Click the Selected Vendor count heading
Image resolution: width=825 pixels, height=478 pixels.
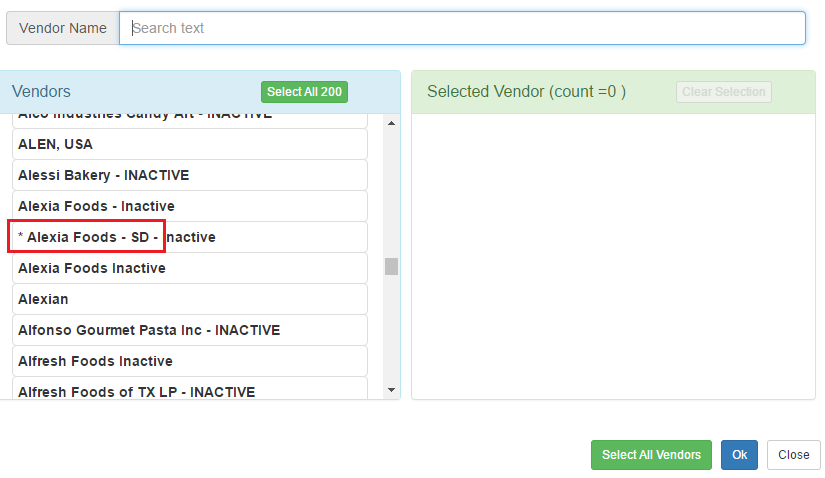[526, 92]
